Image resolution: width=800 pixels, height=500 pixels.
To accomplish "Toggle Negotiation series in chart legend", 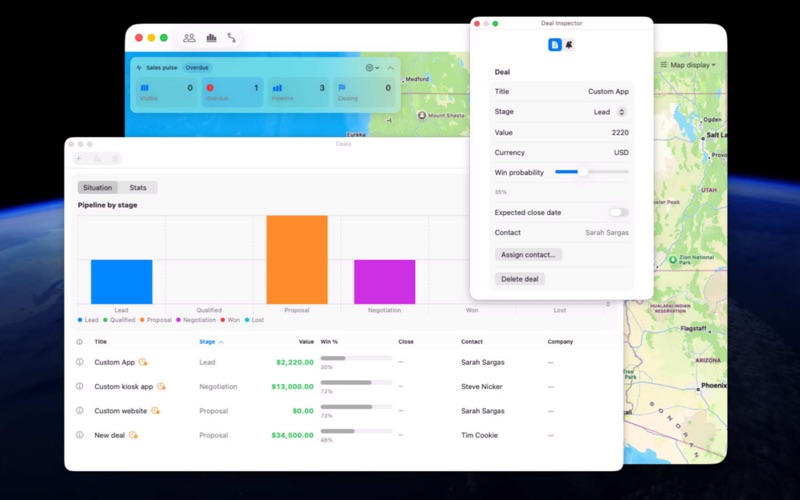I will click(x=196, y=320).
